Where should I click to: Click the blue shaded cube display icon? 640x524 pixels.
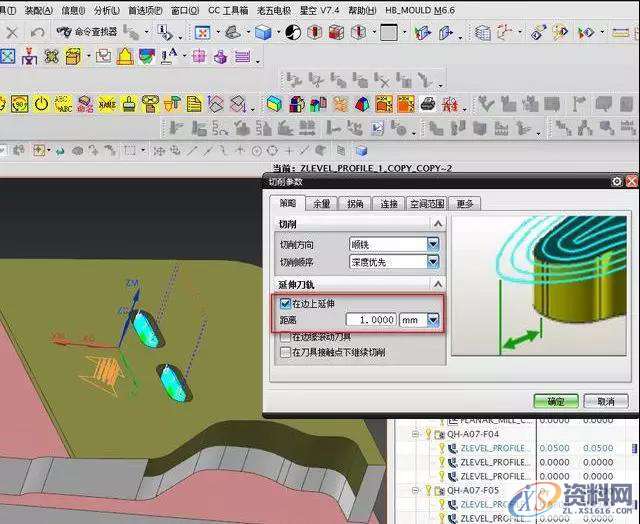pyautogui.click(x=262, y=32)
